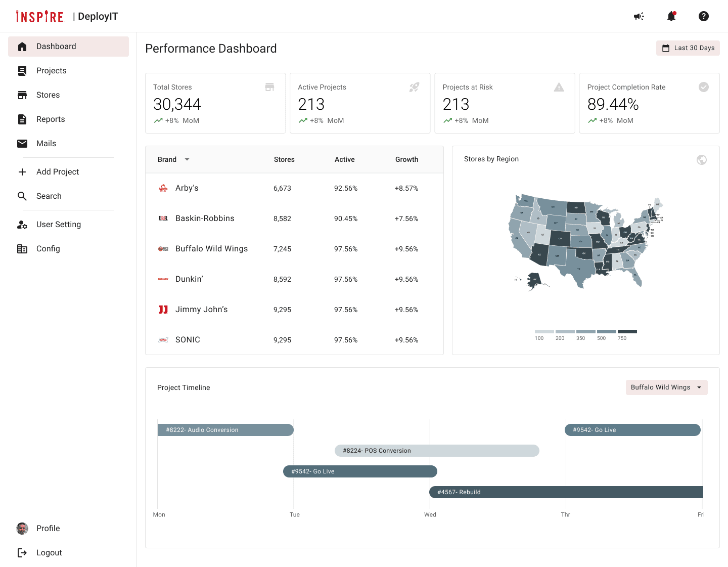
Task: Click the warning triangle in Projects at Risk
Action: click(x=559, y=87)
